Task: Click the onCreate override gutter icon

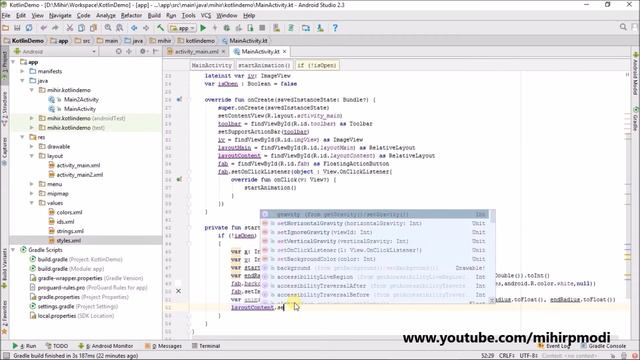Action: pyautogui.click(x=179, y=100)
